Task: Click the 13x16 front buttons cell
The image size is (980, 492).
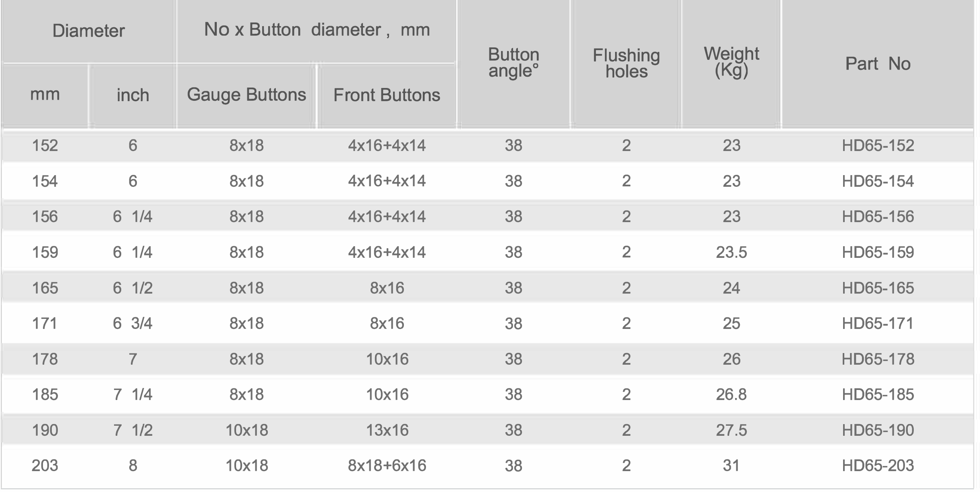Action: coord(387,430)
